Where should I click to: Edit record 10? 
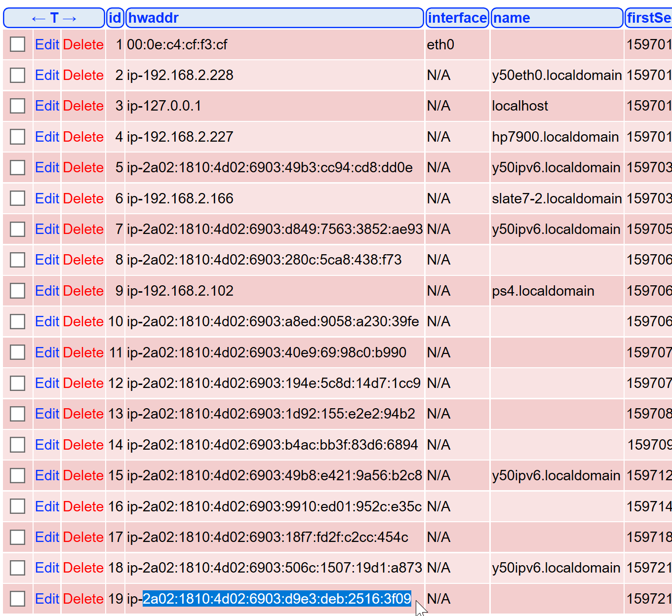click(46, 321)
